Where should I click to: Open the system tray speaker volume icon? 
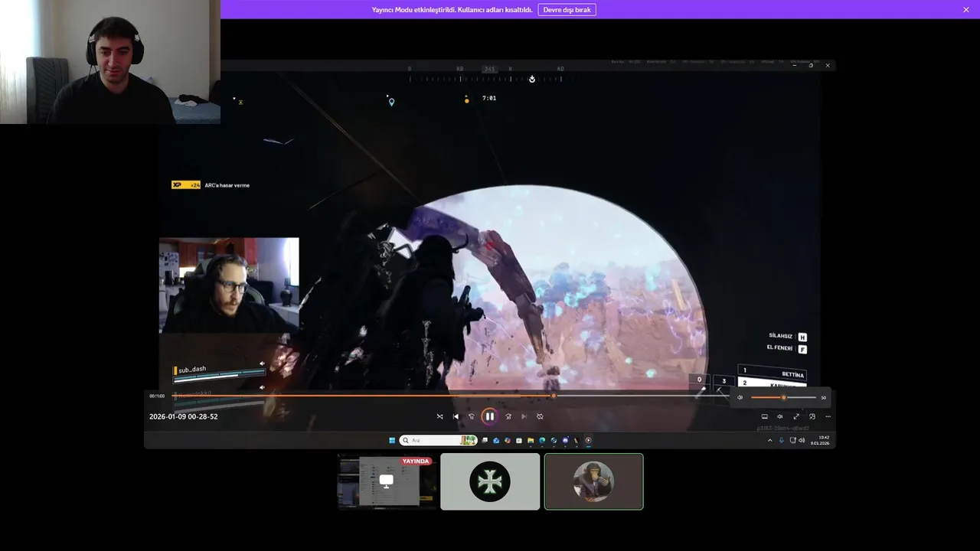(802, 440)
